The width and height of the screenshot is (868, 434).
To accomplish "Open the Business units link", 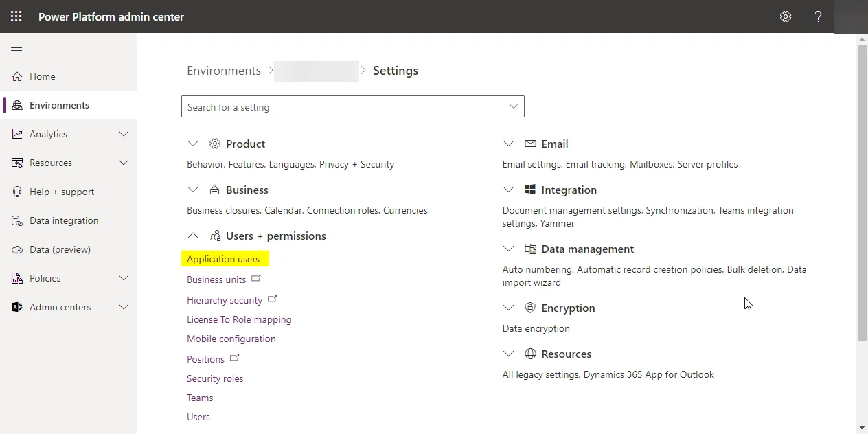I will click(x=216, y=279).
